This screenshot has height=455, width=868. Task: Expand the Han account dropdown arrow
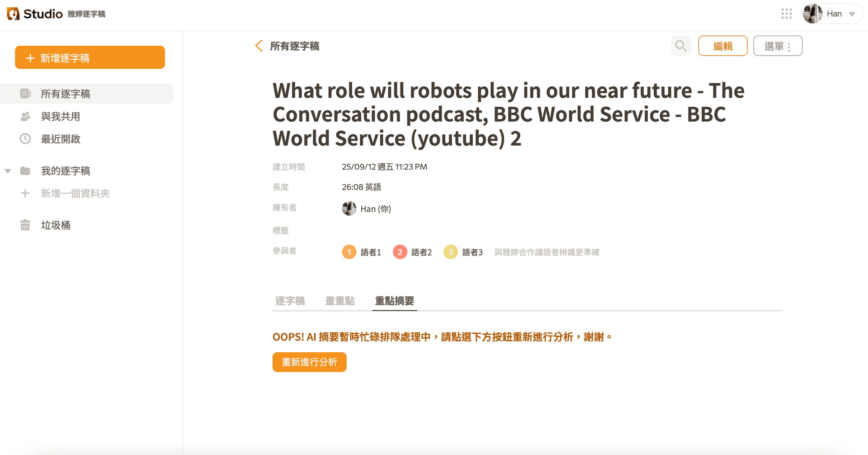coord(852,14)
